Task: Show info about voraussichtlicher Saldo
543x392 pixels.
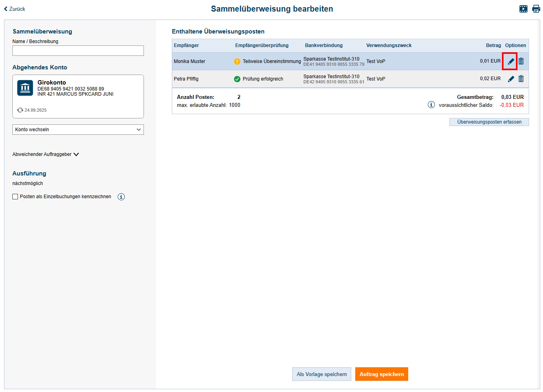Action: coord(431,105)
